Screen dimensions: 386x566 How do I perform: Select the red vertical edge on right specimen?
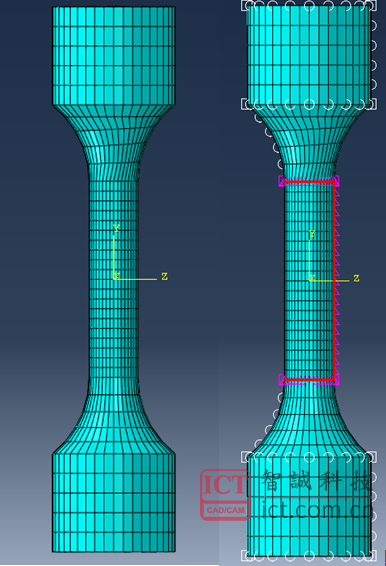(x=334, y=281)
